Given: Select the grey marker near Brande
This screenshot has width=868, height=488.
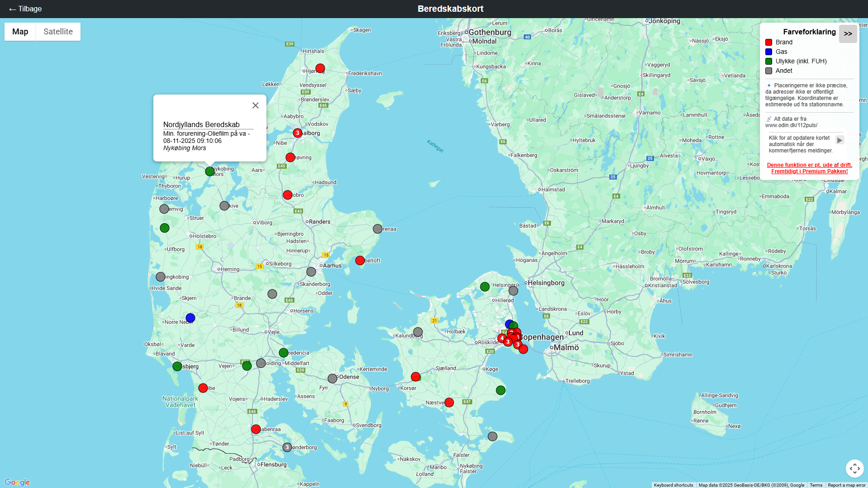Looking at the screenshot, I should pos(272,294).
